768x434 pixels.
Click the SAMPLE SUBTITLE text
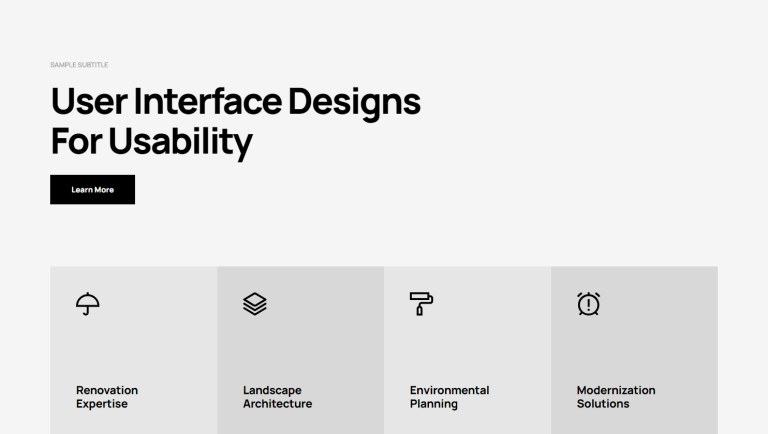point(79,65)
